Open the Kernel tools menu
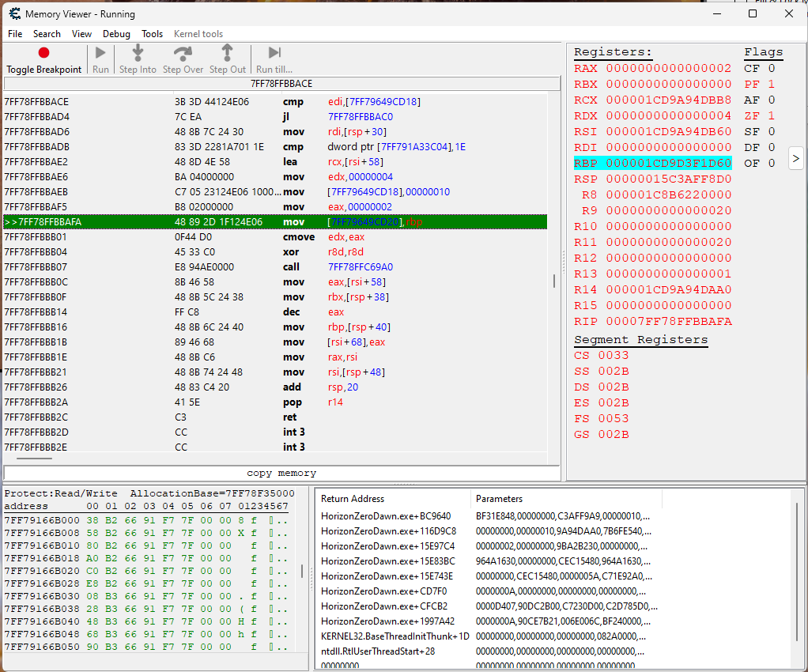The height and width of the screenshot is (672, 808). click(x=198, y=34)
